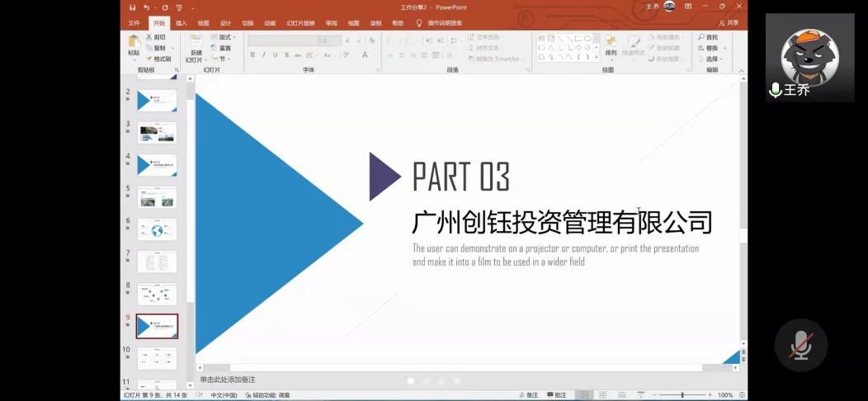Viewport: 868px width, 401px height.
Task: Expand the 节 section dropdown
Action: [x=220, y=59]
